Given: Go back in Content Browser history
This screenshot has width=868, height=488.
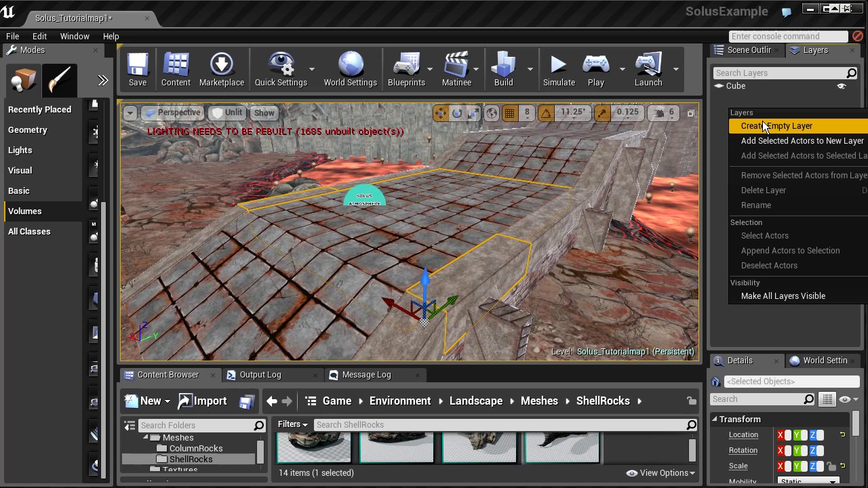Looking at the screenshot, I should click(272, 401).
